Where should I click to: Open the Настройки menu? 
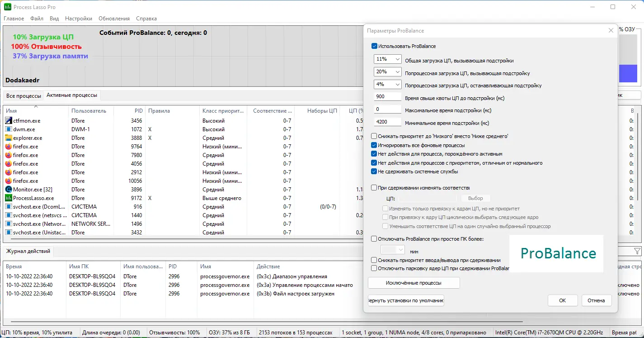click(79, 19)
